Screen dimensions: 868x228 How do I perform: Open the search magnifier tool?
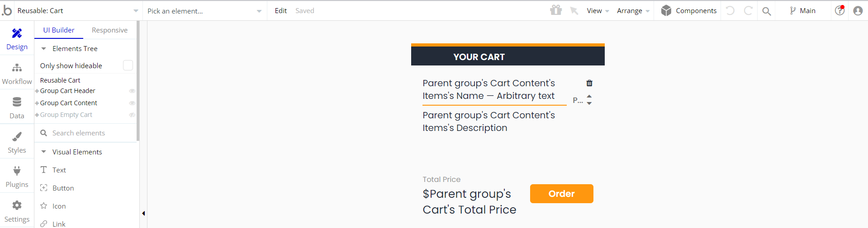[x=766, y=11]
